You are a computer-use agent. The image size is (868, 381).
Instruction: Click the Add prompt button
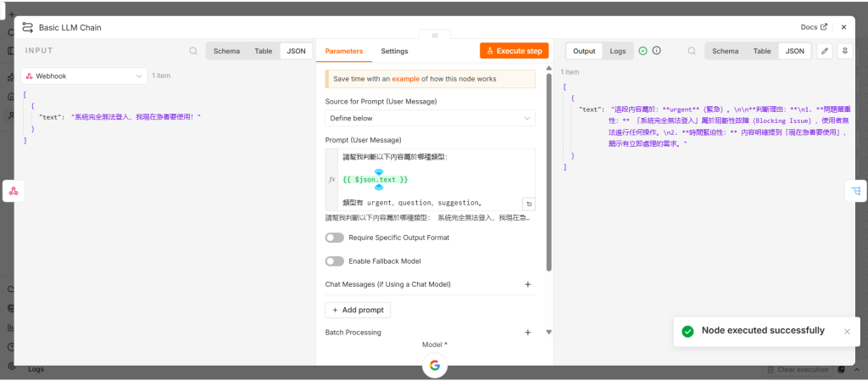[x=358, y=310]
